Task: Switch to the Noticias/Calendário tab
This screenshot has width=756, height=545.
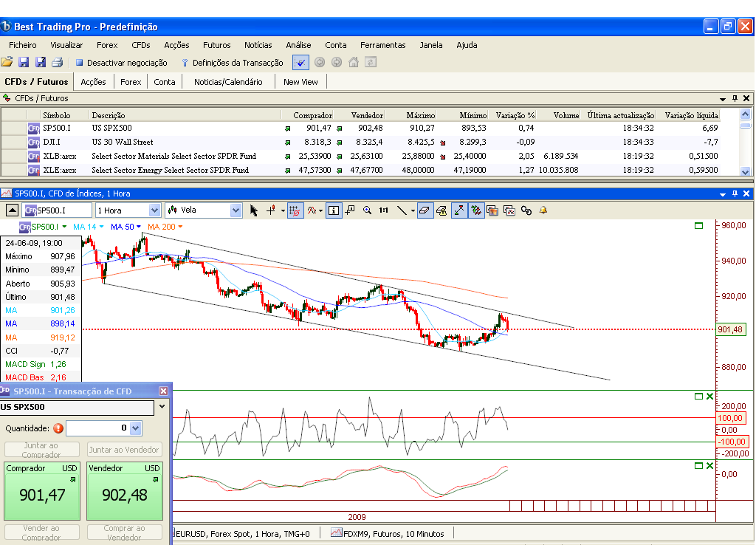Action: pos(228,82)
